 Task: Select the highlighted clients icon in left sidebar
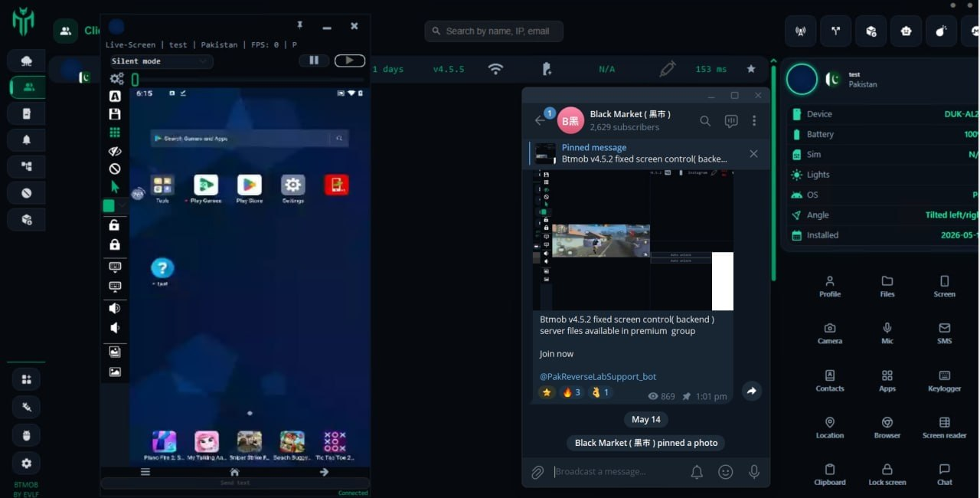pyautogui.click(x=27, y=87)
